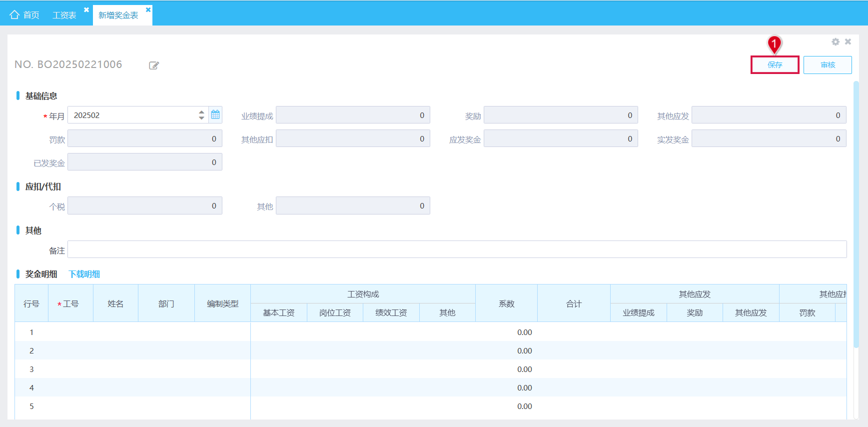Open the settings gear icon
Image resolution: width=868 pixels, height=427 pixels.
click(836, 42)
